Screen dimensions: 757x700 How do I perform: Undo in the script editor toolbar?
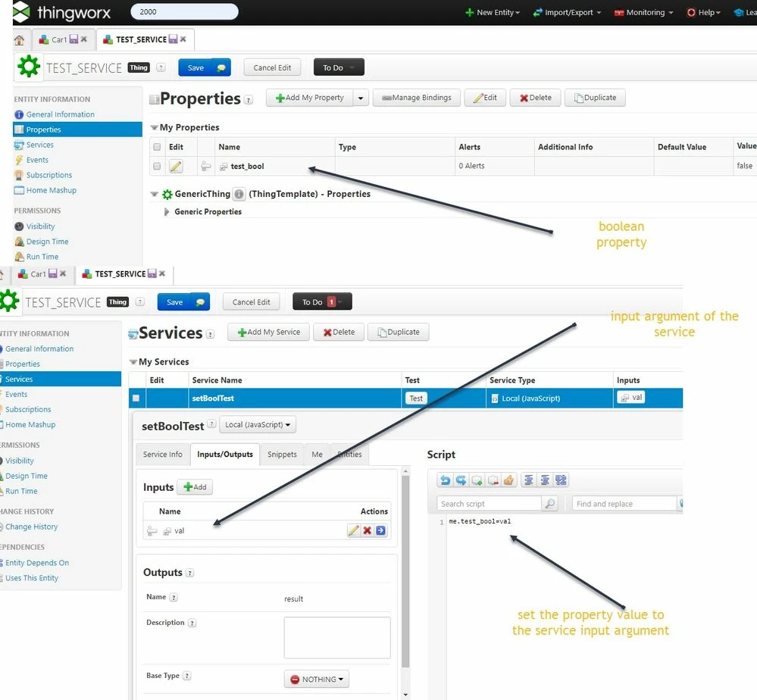point(445,480)
